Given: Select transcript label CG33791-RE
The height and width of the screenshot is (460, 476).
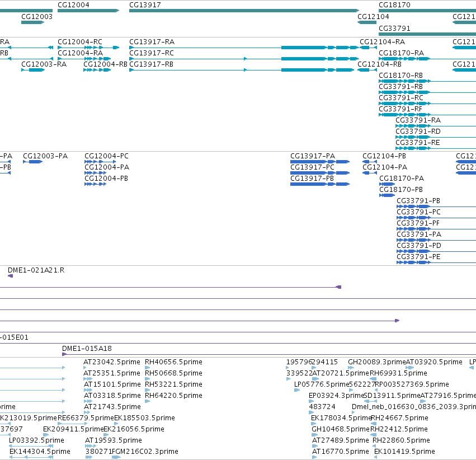Looking at the screenshot, I should (x=418, y=143).
